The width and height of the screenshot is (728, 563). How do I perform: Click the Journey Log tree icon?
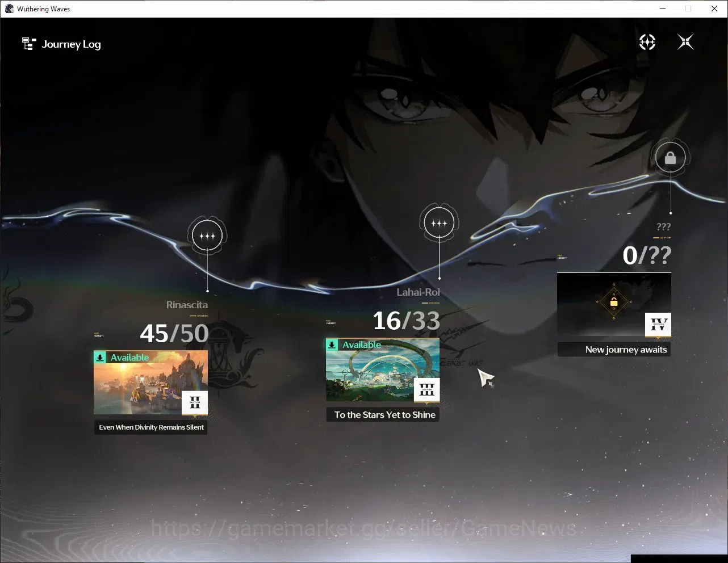click(x=29, y=44)
